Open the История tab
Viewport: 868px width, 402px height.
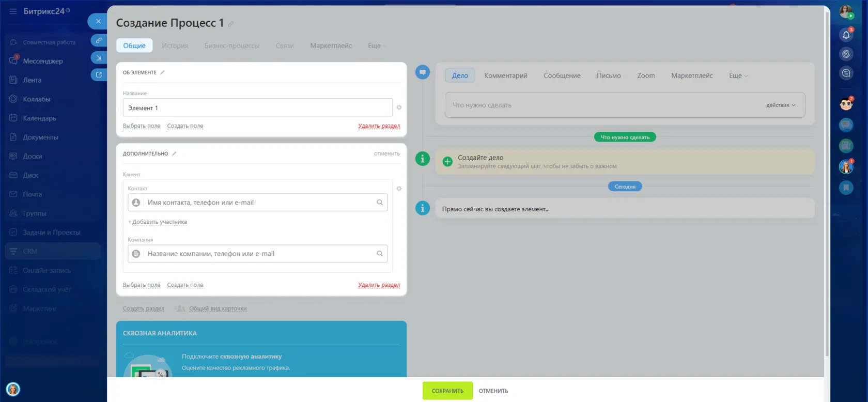(x=175, y=45)
